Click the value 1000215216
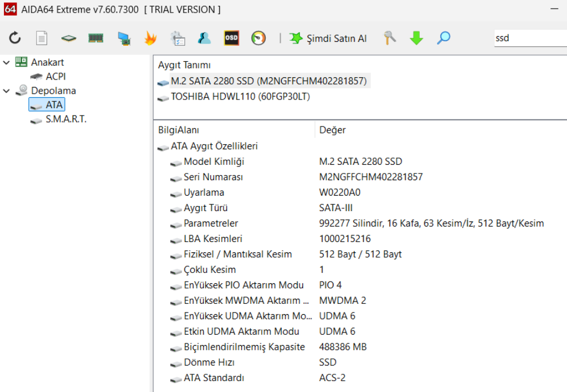567x392 pixels. point(345,239)
